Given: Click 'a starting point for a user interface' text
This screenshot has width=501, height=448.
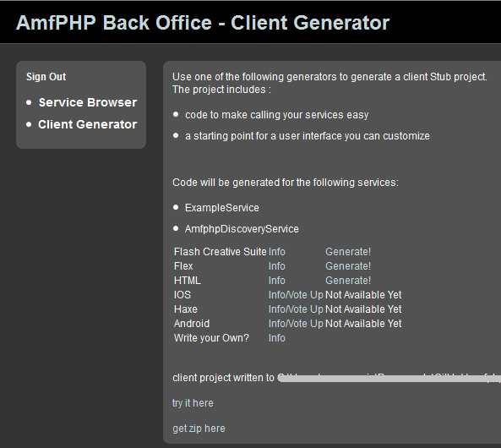Looking at the screenshot, I should point(307,136).
